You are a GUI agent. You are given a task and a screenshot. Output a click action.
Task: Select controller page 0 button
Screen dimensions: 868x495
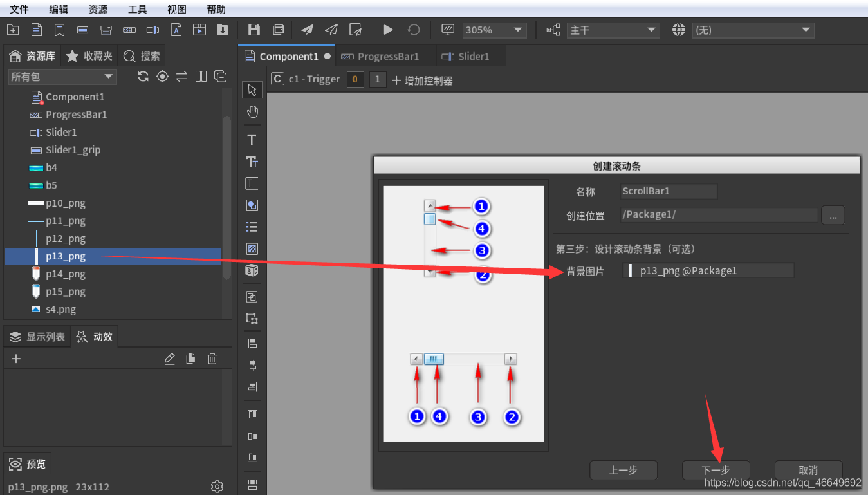tap(355, 80)
